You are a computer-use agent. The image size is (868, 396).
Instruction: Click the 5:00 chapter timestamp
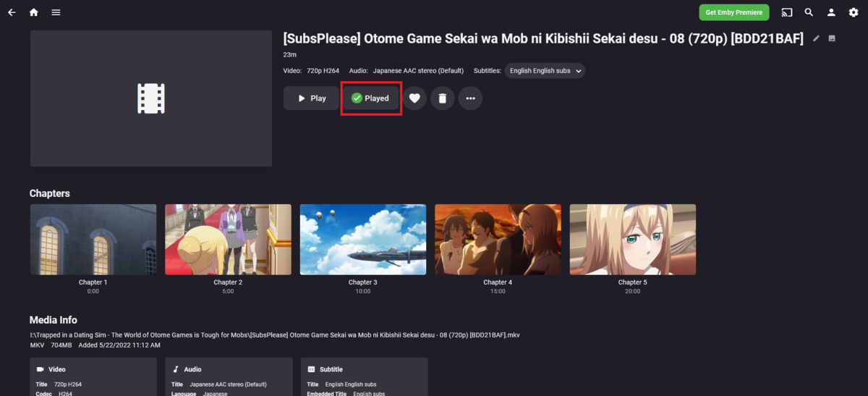228,291
